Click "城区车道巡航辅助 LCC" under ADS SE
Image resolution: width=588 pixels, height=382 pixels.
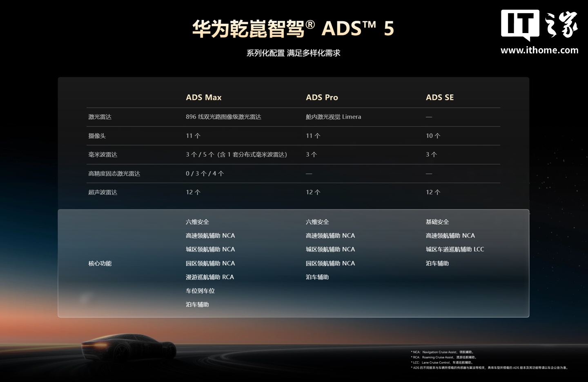455,249
